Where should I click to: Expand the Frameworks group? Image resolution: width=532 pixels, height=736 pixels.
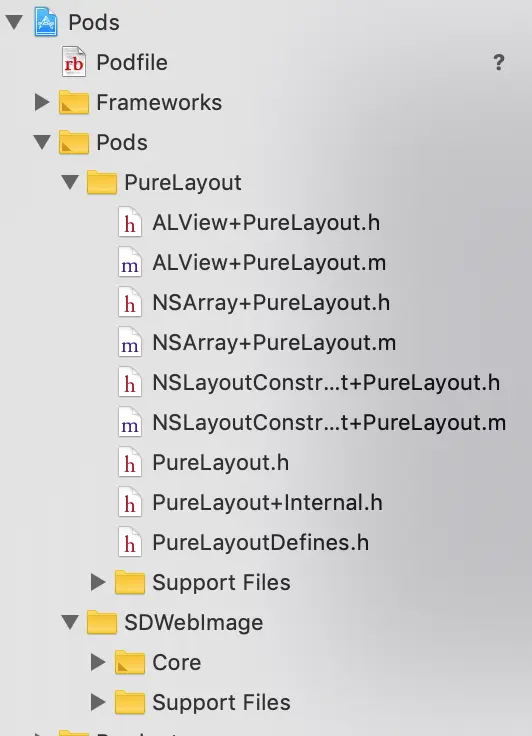(42, 102)
